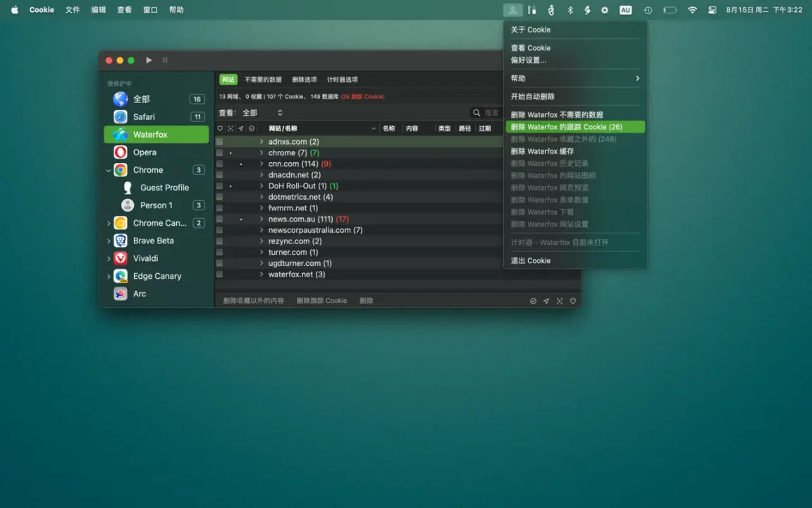Image resolution: width=812 pixels, height=508 pixels.
Task: Click the 删除收藏以外的内容 button
Action: pos(253,301)
